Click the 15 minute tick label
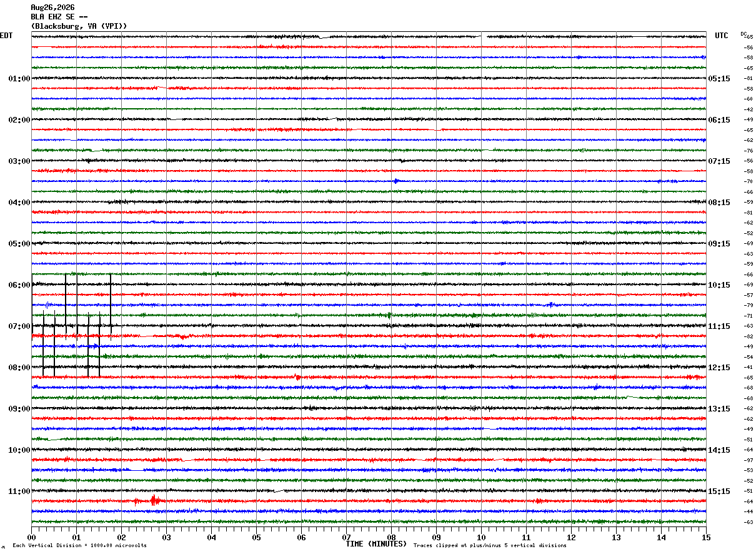The width and height of the screenshot is (756, 554). pos(706,537)
